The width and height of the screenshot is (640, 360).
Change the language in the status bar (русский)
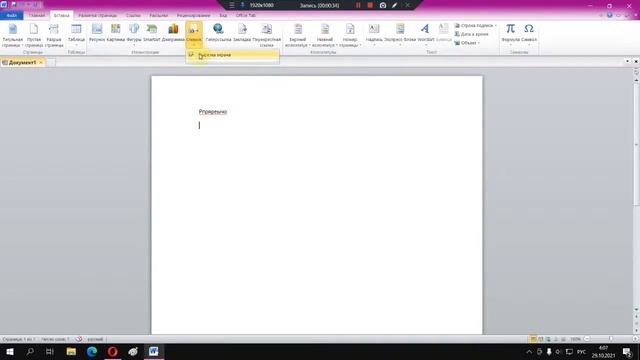pyautogui.click(x=95, y=339)
